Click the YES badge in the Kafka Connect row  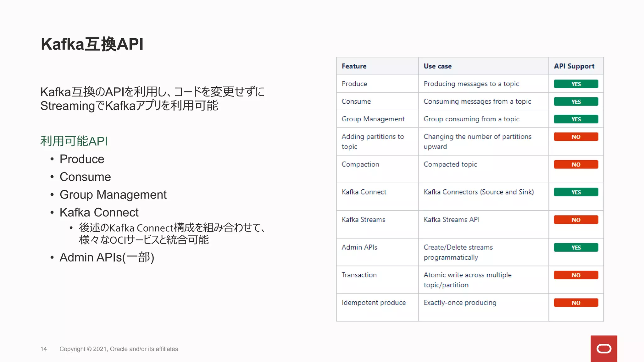576,192
